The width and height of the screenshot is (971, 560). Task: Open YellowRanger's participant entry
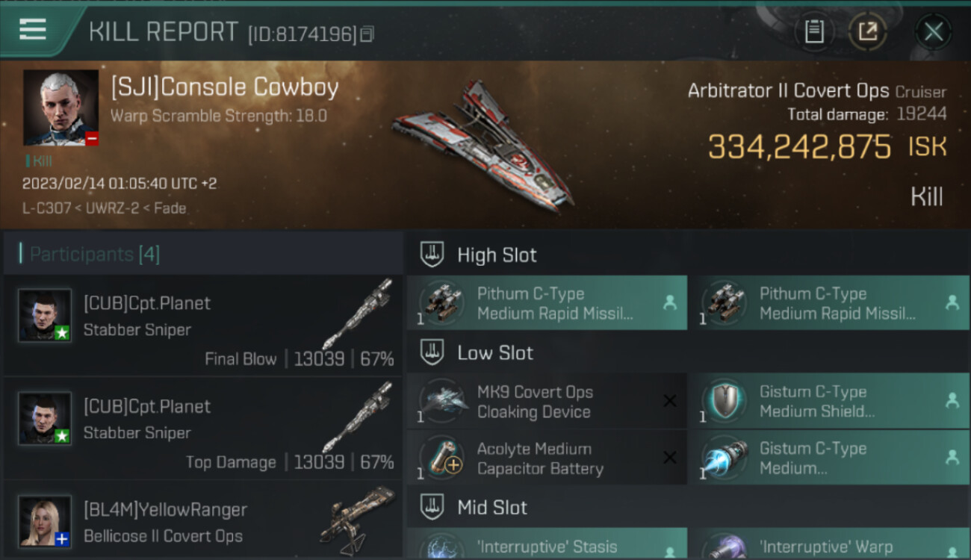tap(203, 520)
